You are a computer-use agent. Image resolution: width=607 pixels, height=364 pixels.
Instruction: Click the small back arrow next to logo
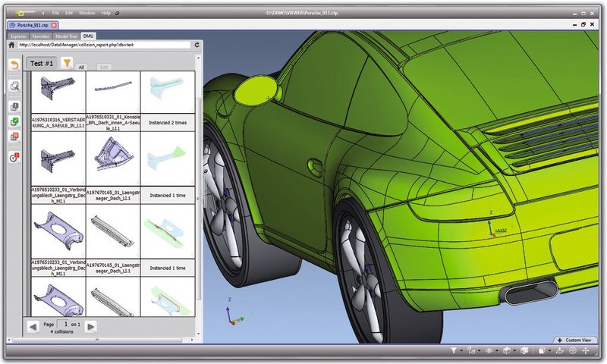click(x=43, y=13)
